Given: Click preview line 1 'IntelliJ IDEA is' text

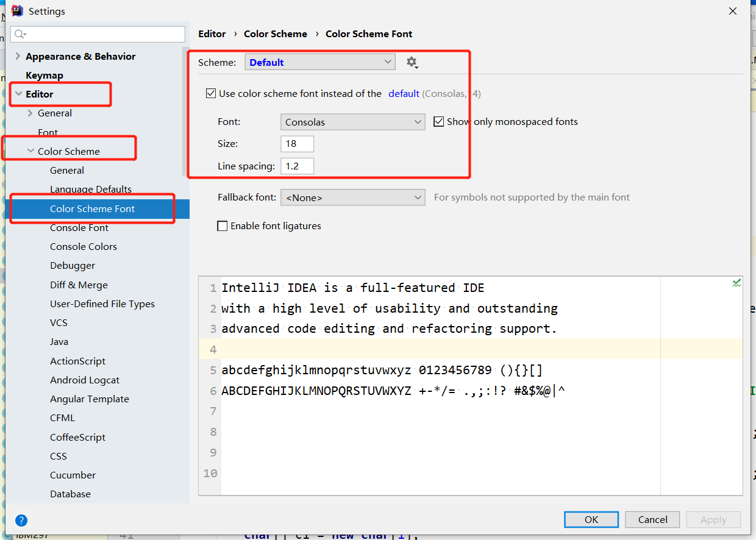Looking at the screenshot, I should pos(280,288).
